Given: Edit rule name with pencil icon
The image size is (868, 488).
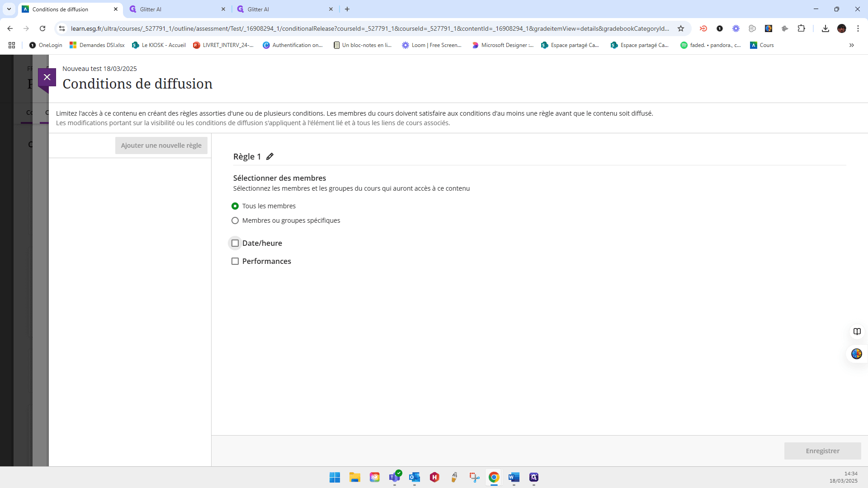Looking at the screenshot, I should [x=270, y=156].
